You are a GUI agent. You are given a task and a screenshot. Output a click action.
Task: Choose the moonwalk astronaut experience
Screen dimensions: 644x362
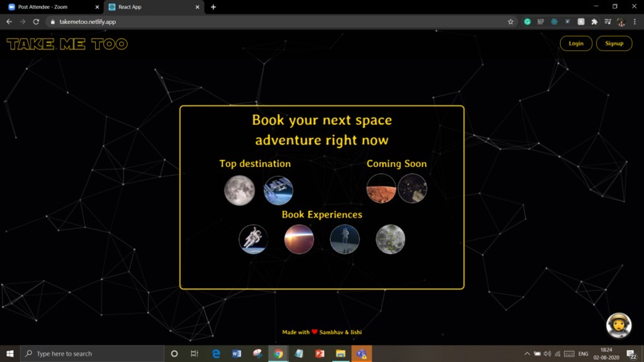(x=344, y=239)
